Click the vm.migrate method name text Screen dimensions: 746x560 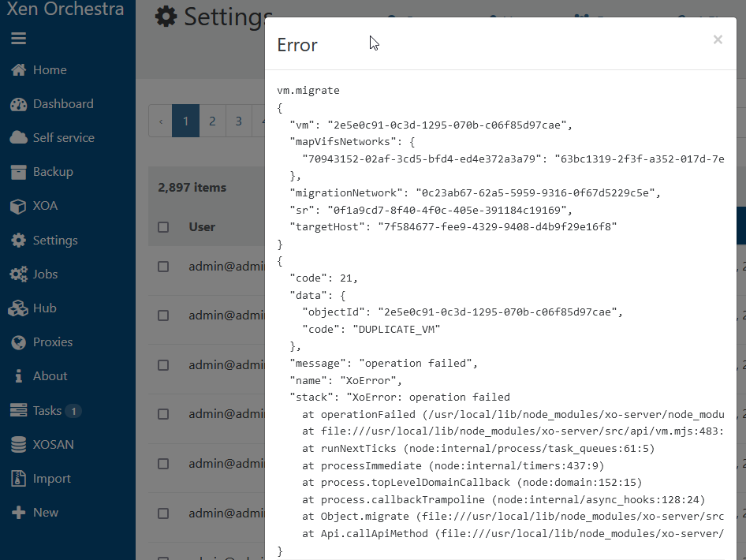click(x=308, y=91)
